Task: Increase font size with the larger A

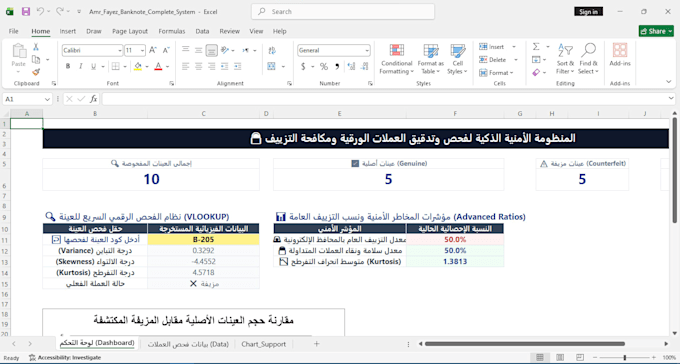Action: (x=153, y=50)
